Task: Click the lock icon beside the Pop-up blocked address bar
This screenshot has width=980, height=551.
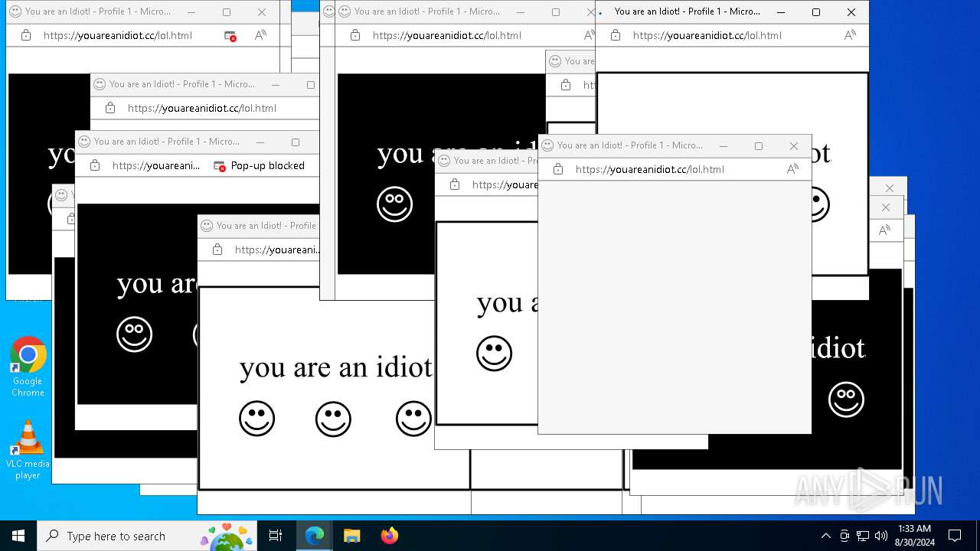Action: [x=95, y=165]
